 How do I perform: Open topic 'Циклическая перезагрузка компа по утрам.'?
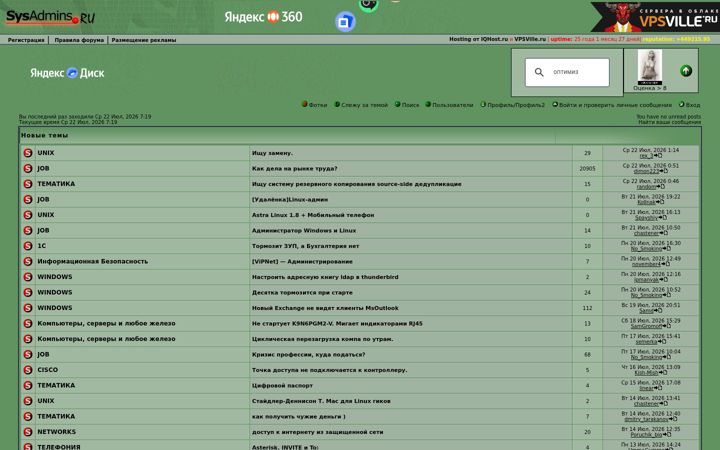322,339
